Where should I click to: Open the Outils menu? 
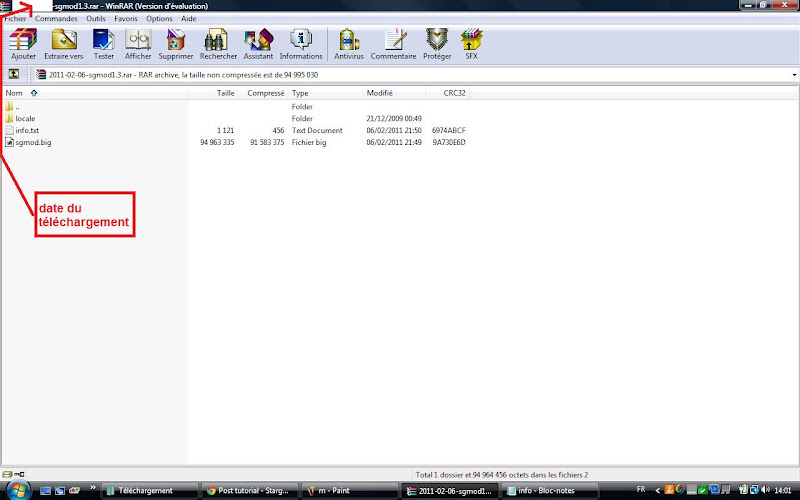[x=96, y=18]
